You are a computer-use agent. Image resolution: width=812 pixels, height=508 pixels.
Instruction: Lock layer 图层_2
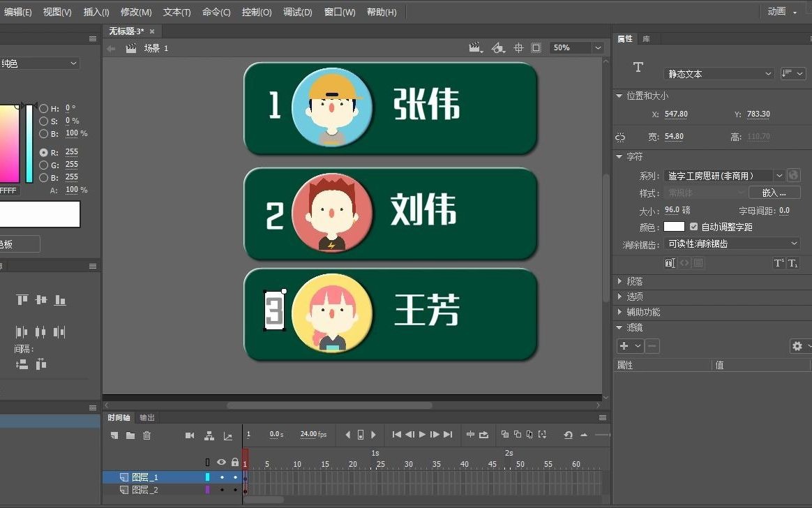coord(235,490)
